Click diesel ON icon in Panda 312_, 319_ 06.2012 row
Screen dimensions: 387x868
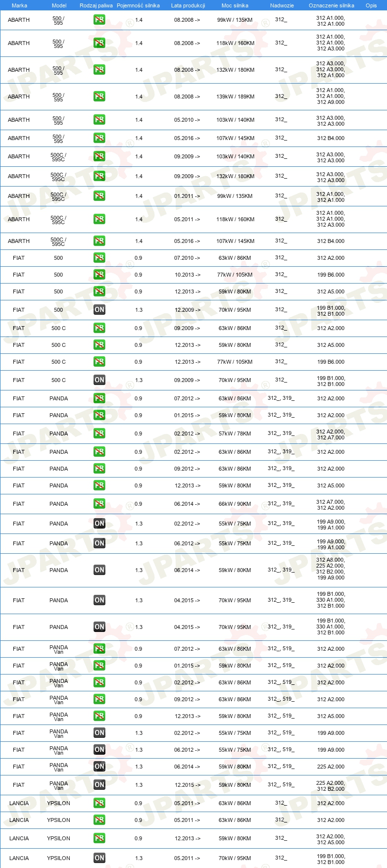click(99, 543)
